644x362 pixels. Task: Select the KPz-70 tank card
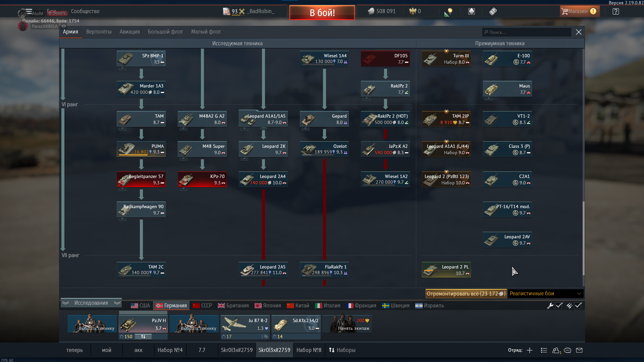pos(202,179)
